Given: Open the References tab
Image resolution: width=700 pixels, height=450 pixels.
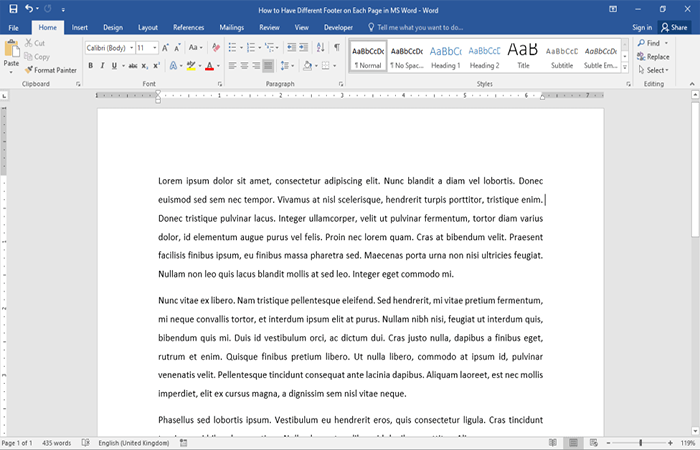Looking at the screenshot, I should [x=188, y=28].
